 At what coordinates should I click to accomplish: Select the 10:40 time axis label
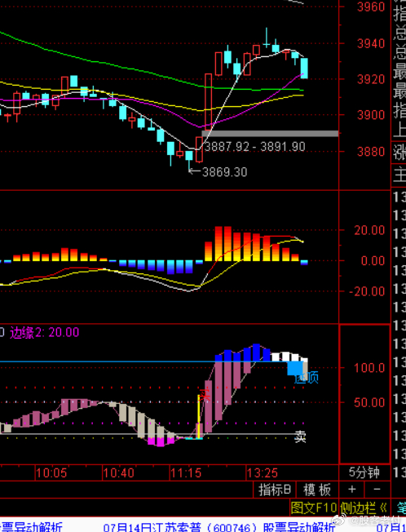[x=118, y=472]
